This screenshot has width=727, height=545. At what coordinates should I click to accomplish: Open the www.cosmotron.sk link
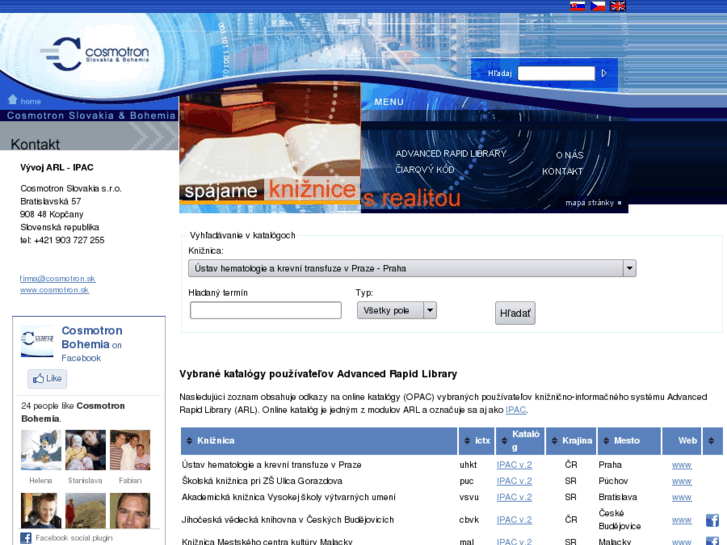[x=54, y=290]
